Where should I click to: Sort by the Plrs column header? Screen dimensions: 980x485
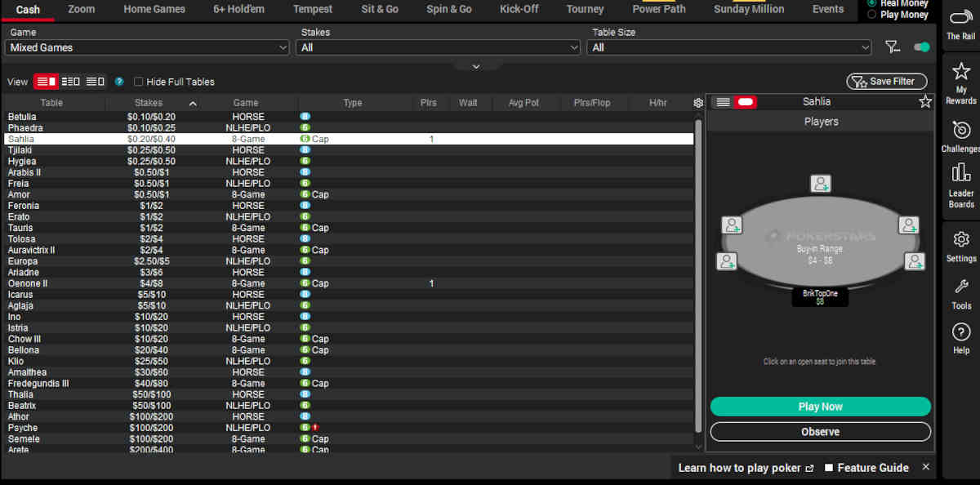[429, 103]
